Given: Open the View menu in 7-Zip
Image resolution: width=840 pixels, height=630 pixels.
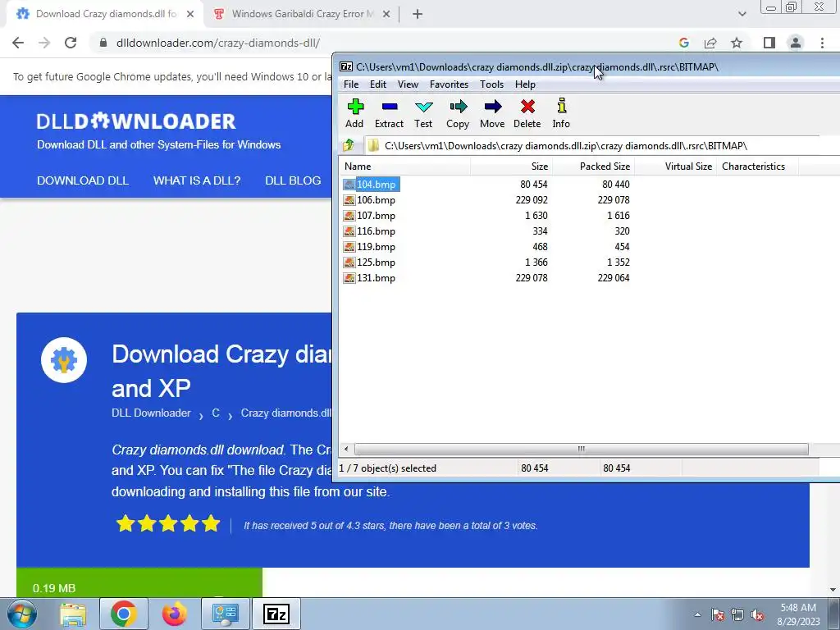Looking at the screenshot, I should click(408, 84).
